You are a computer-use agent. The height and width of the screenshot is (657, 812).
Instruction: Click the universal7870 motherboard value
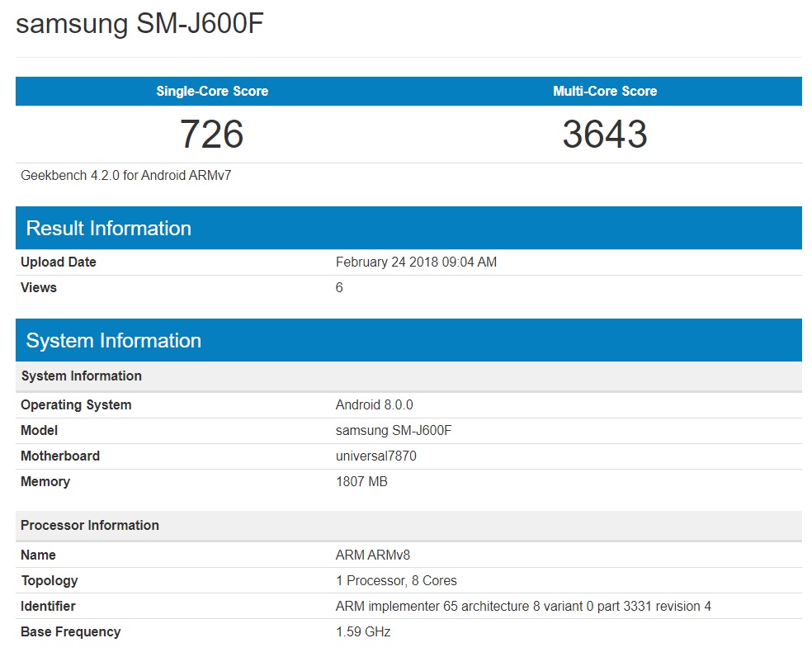click(x=376, y=456)
